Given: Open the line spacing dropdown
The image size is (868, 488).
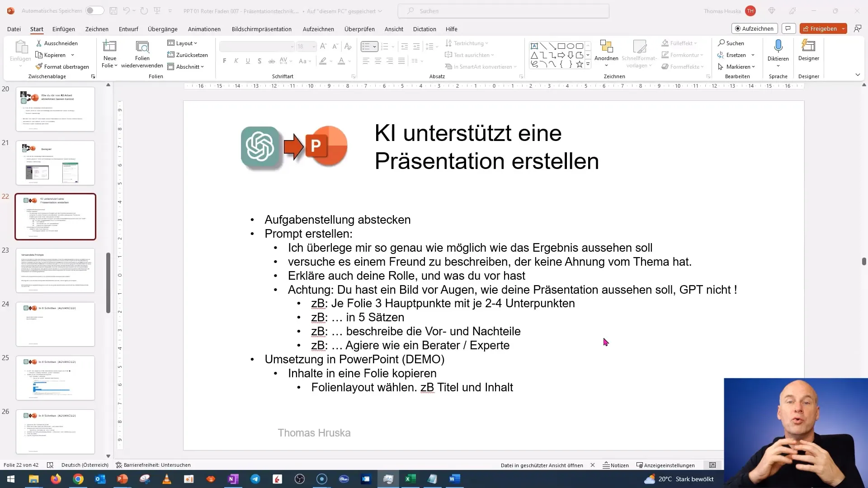Looking at the screenshot, I should tap(432, 47).
